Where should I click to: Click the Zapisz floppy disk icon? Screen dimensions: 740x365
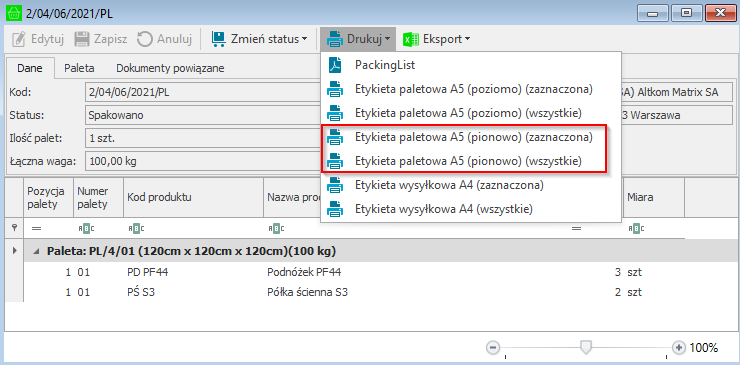82,39
